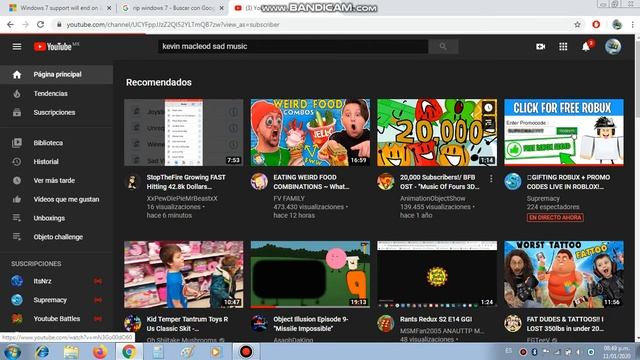Click AnimationObjectShow channel avatar icon
This screenshot has width=640, height=360.
click(386, 182)
